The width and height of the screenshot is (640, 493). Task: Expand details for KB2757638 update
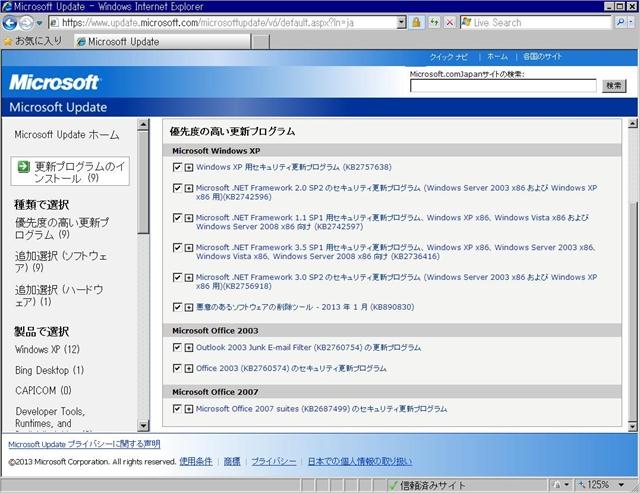(189, 167)
